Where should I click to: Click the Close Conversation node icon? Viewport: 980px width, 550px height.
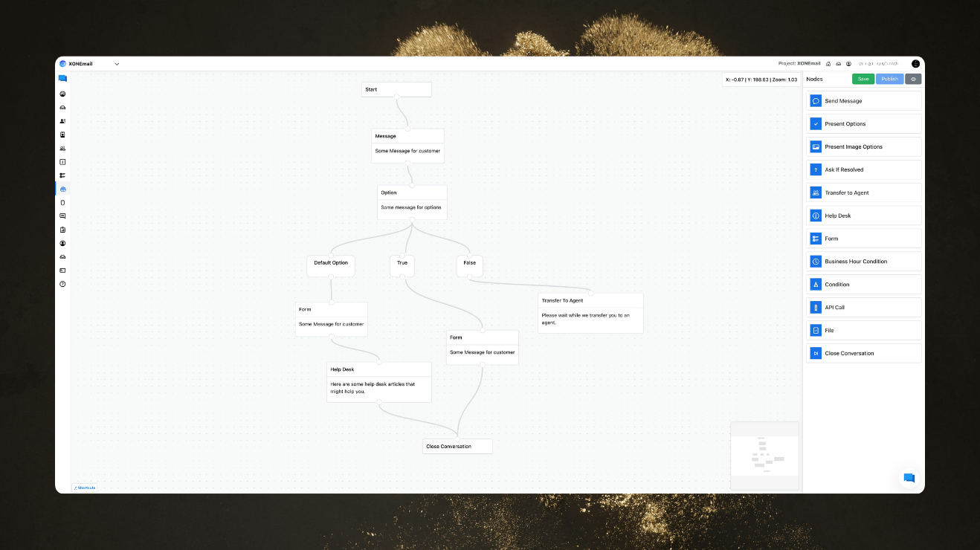pos(816,354)
